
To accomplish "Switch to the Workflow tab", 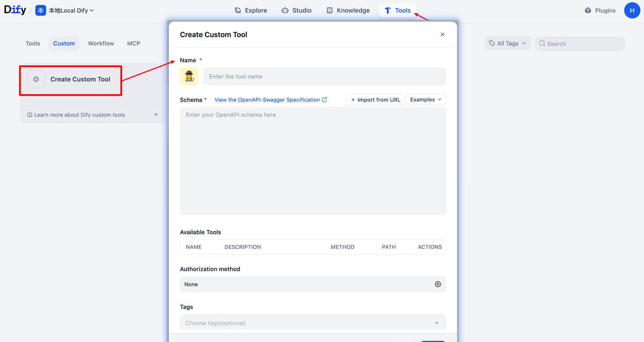I will point(101,43).
